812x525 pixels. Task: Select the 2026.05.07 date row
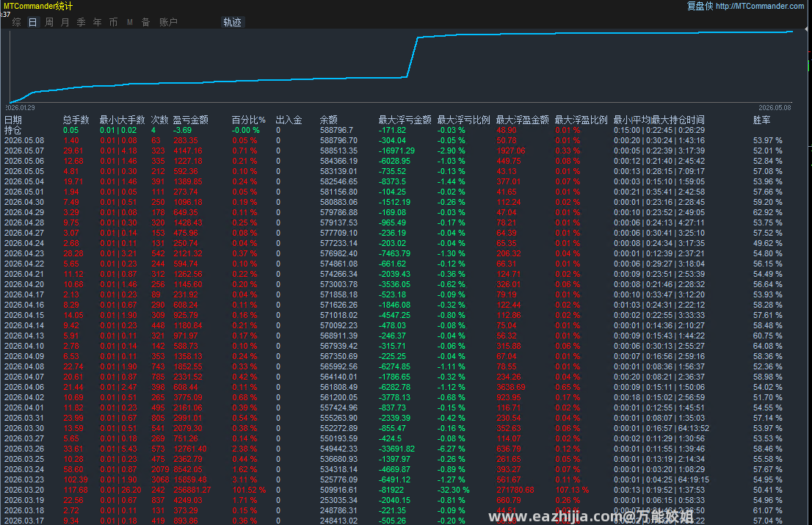[24, 151]
